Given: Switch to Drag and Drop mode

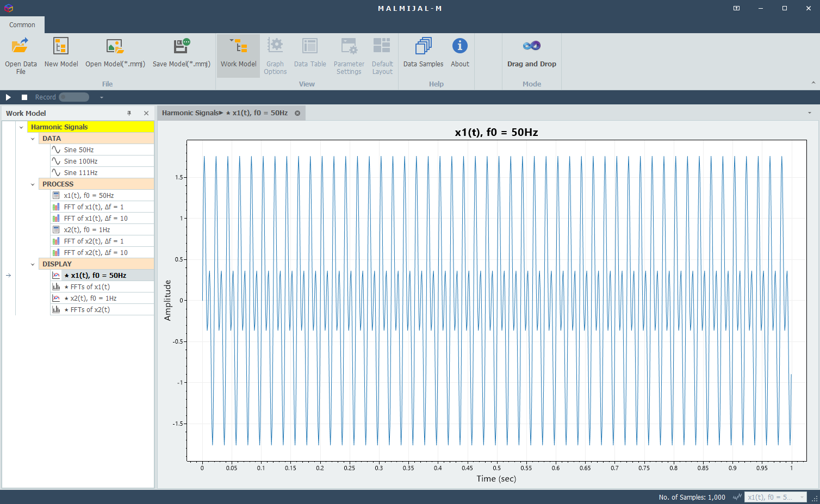Looking at the screenshot, I should [x=532, y=53].
